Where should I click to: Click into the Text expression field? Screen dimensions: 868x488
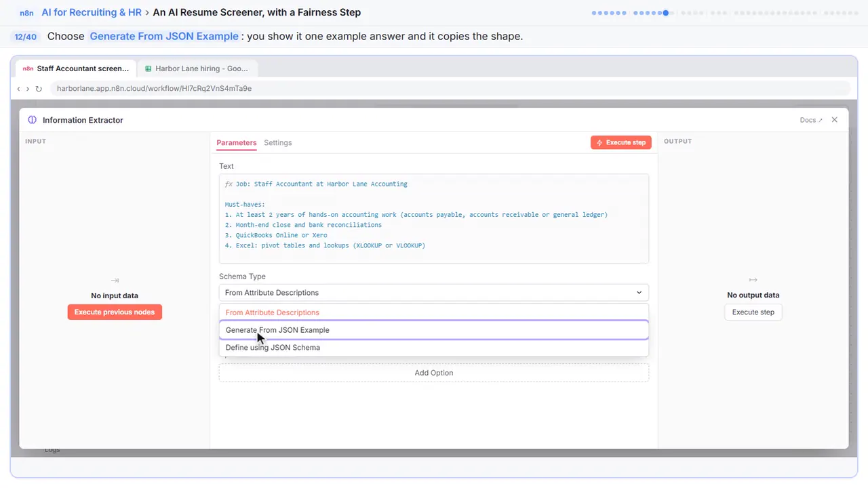click(434, 218)
